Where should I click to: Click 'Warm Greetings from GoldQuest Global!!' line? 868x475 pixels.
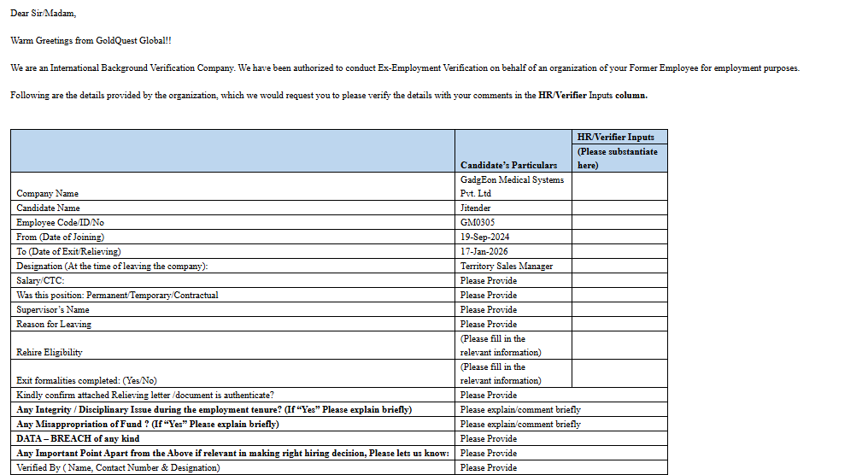(x=91, y=40)
